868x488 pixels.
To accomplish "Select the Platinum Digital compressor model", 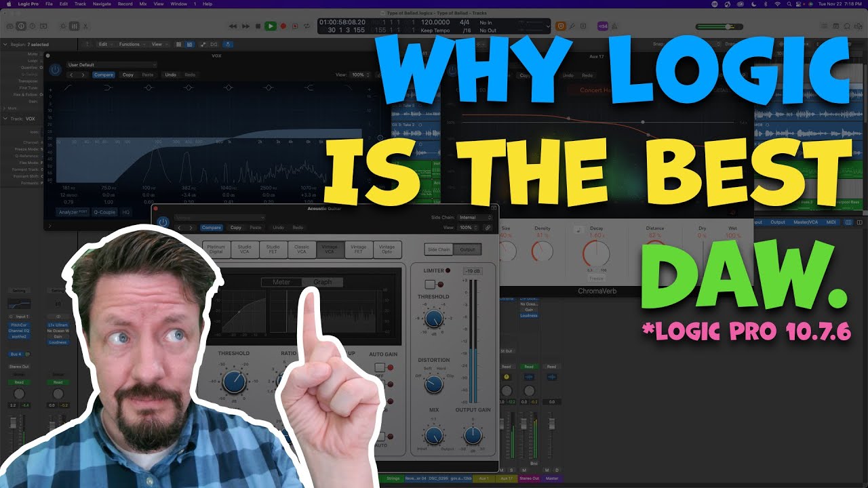I will click(x=216, y=249).
